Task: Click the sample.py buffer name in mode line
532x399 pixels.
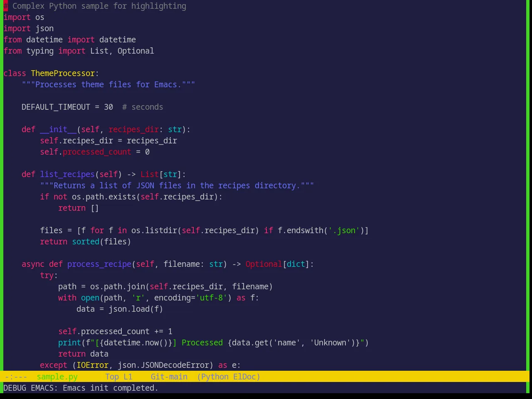Action: [57, 377]
